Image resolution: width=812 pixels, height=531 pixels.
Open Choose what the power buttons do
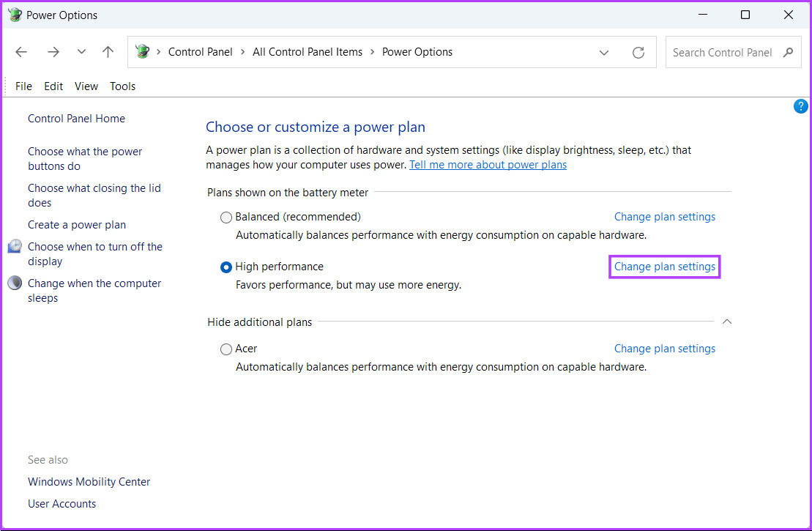pyautogui.click(x=85, y=158)
